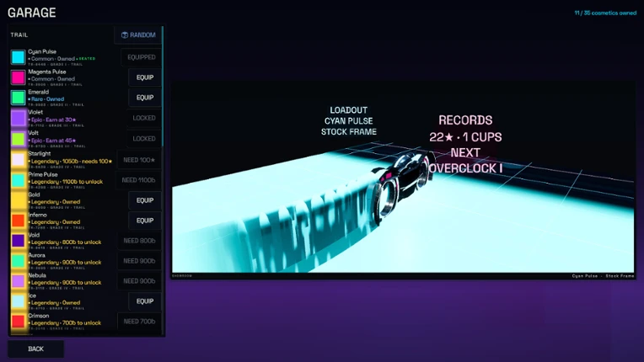Choose the Violet trail swatch

coord(18,118)
